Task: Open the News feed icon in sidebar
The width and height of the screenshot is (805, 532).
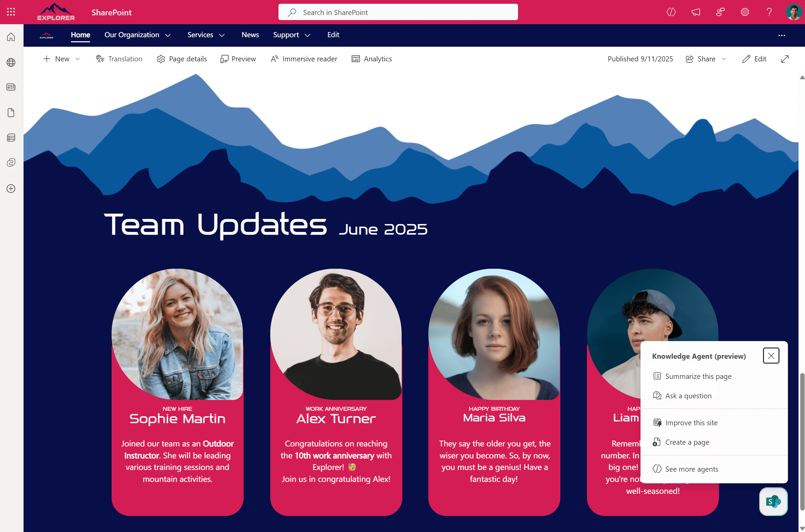Action: [11, 87]
